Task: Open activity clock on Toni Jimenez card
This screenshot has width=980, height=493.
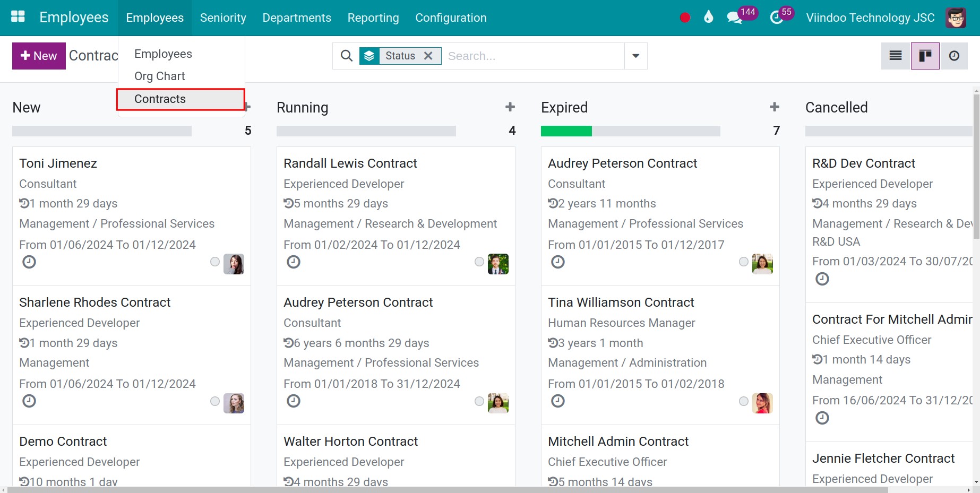Action: point(29,262)
